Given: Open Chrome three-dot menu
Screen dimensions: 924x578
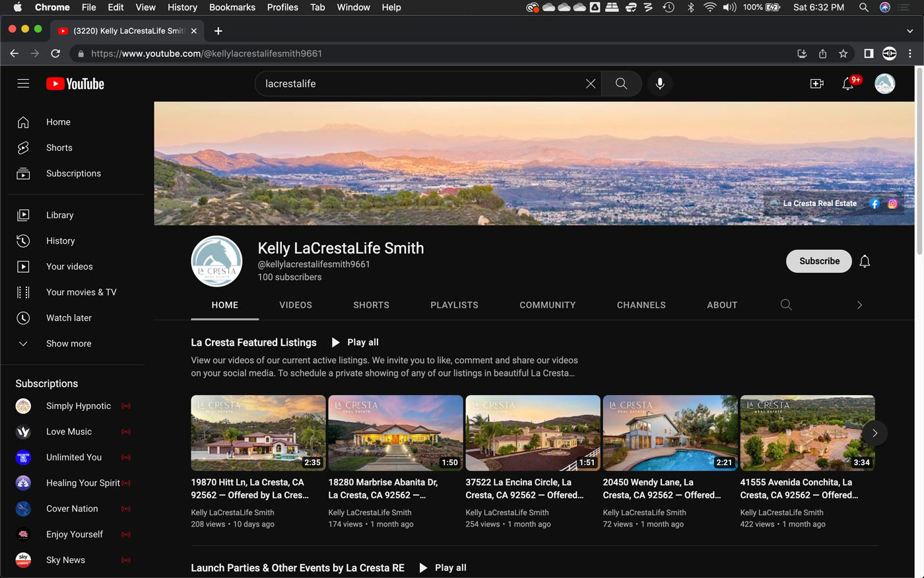Looking at the screenshot, I should pos(910,54).
